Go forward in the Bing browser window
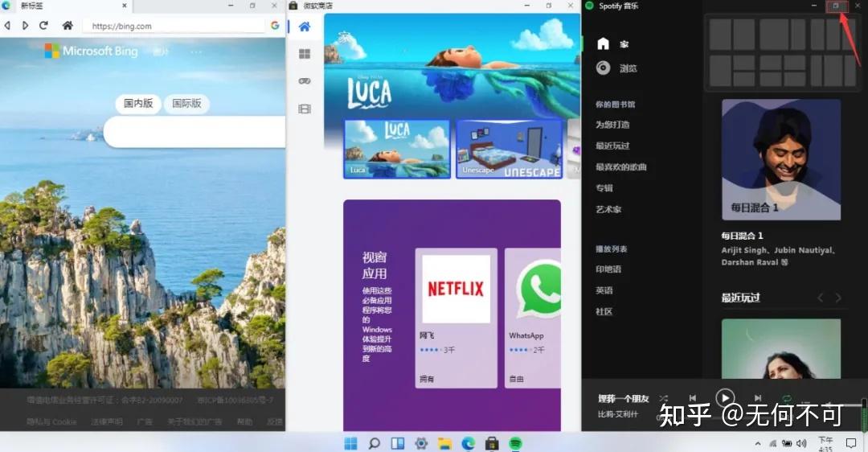This screenshot has width=868, height=452. pyautogui.click(x=25, y=26)
